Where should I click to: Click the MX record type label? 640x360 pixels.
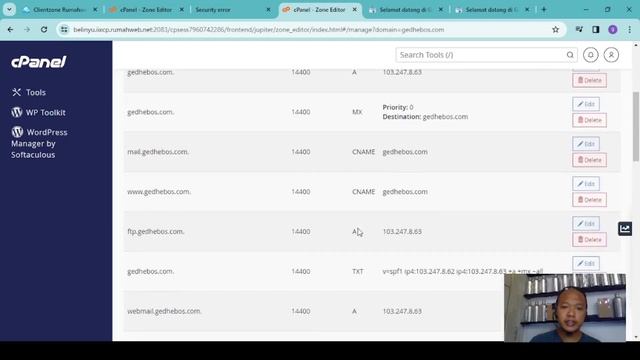357,112
